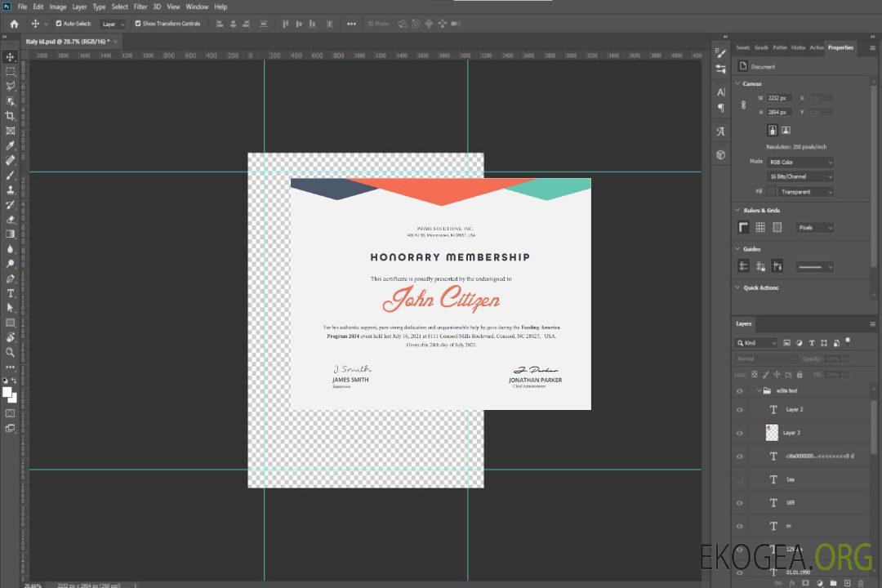
Task: Delete layer with trash icon
Action: [x=861, y=583]
